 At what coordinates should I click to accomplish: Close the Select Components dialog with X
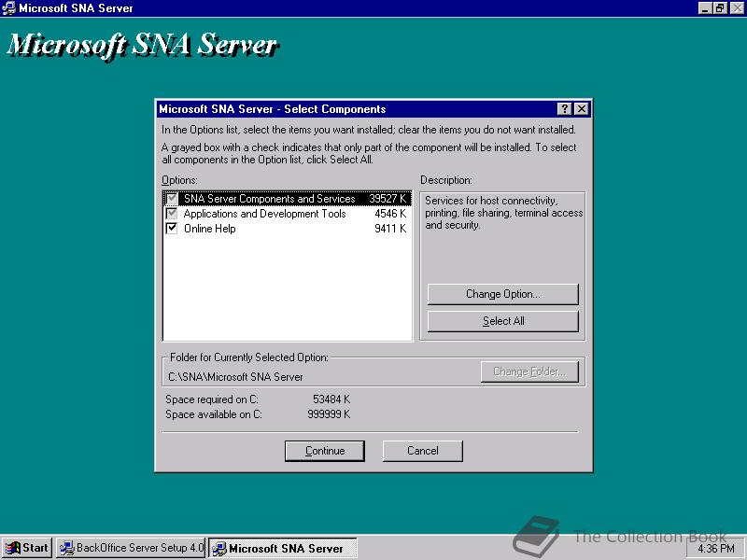(582, 109)
